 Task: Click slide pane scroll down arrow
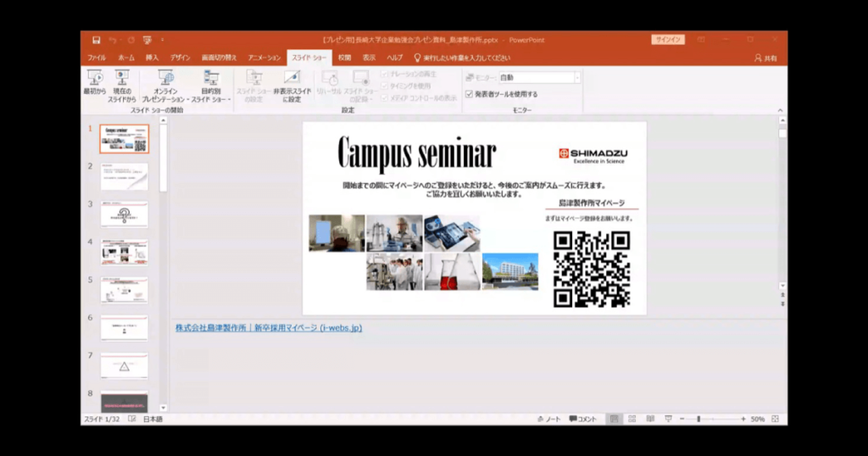[782, 286]
